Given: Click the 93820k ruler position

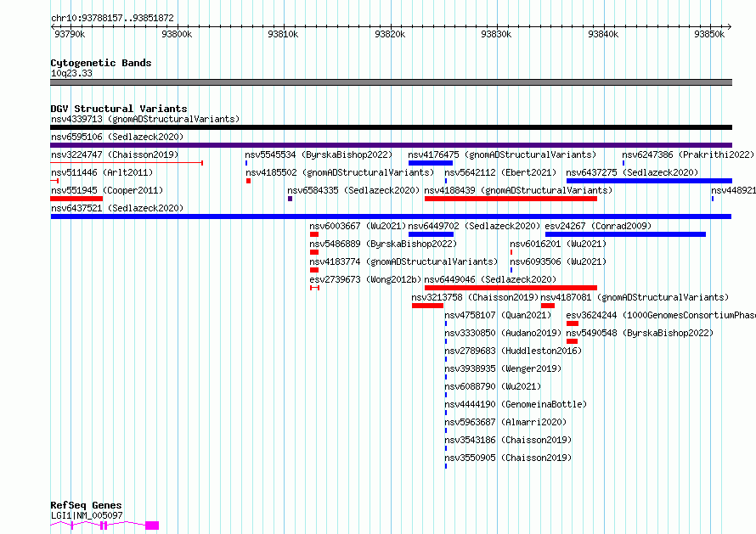Looking at the screenshot, I should click(390, 34).
